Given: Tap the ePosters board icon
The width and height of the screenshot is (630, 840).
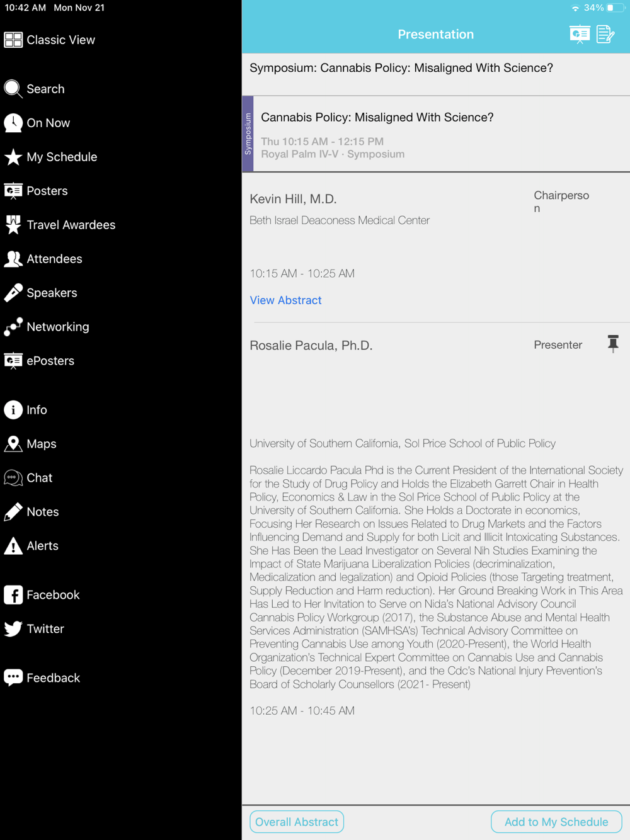Looking at the screenshot, I should pyautogui.click(x=13, y=361).
